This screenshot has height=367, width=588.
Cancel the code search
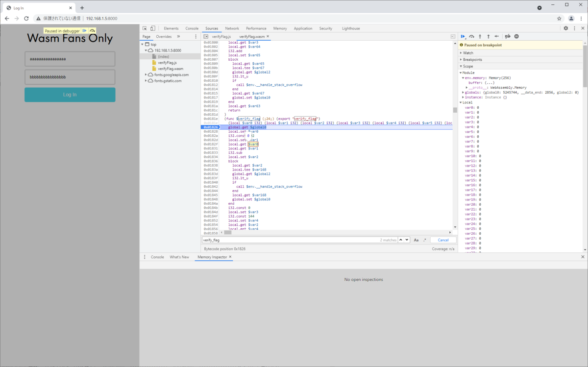443,240
